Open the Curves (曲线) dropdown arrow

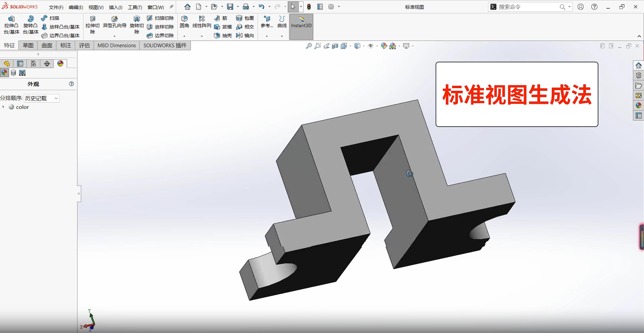282,36
